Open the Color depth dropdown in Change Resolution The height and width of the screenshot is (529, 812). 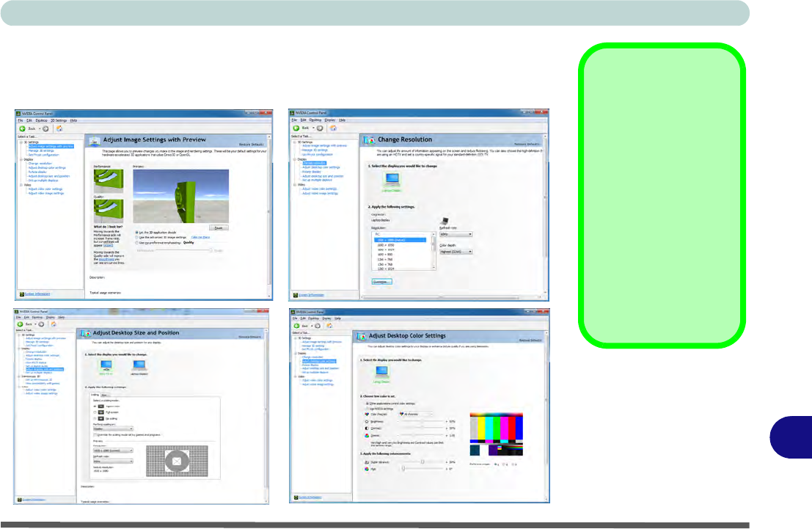click(456, 252)
